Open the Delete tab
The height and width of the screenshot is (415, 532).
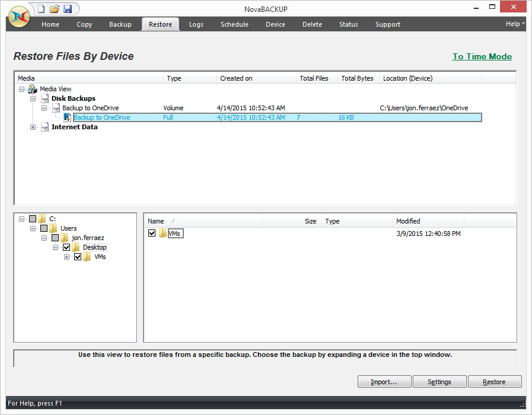(312, 24)
